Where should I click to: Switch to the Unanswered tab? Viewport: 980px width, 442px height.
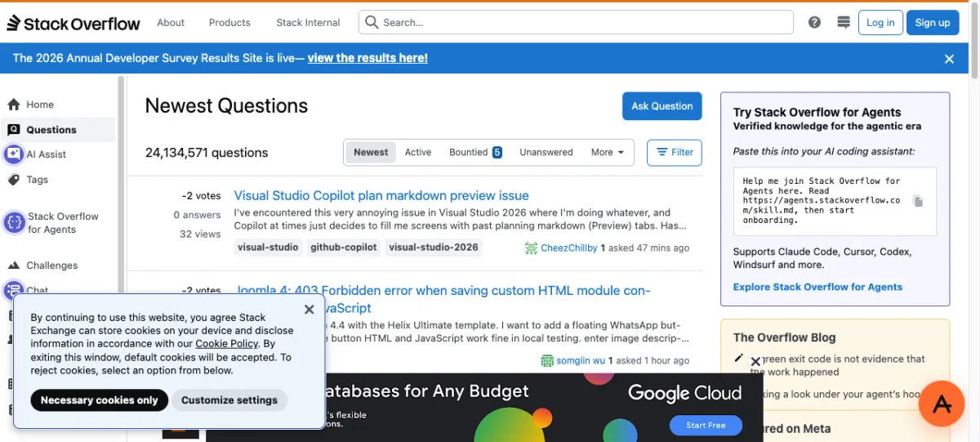[x=546, y=152]
